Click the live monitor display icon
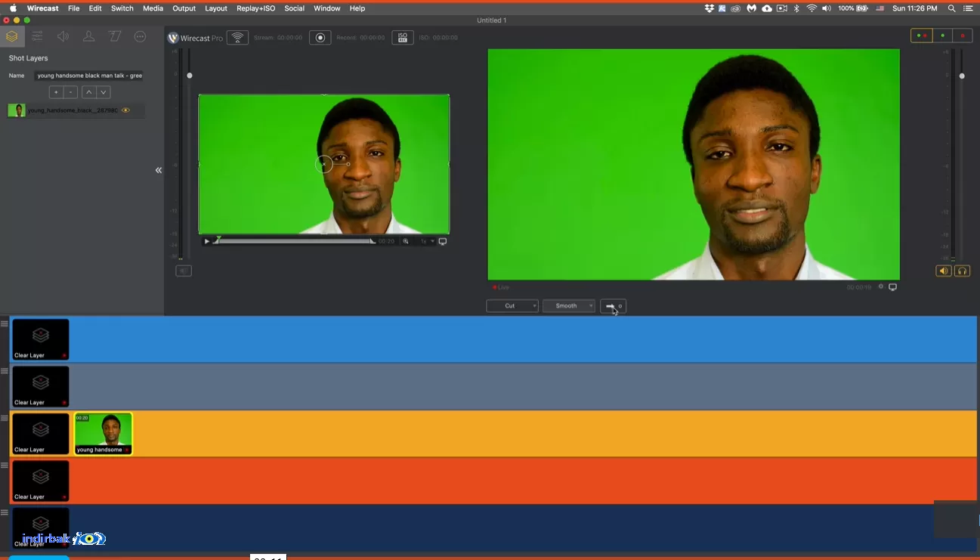The height and width of the screenshot is (560, 980). [892, 287]
